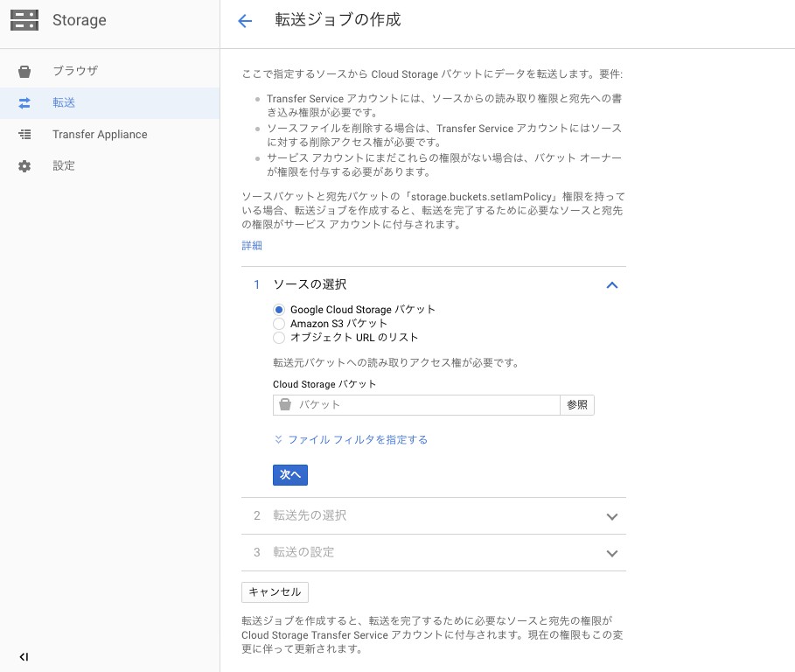Select the オブジェクト URL のリスト radio option
Screen dimensions: 795x672
(279, 338)
